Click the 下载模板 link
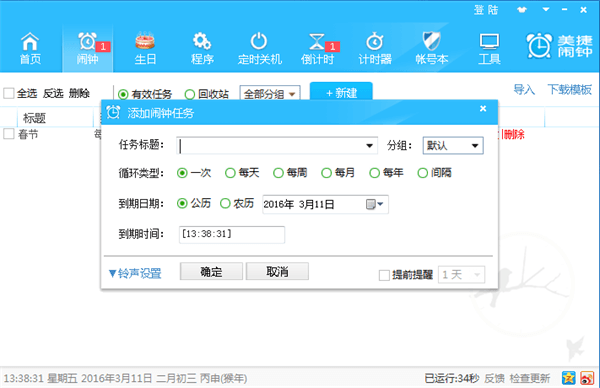This screenshot has height=388, width=600. coord(569,90)
